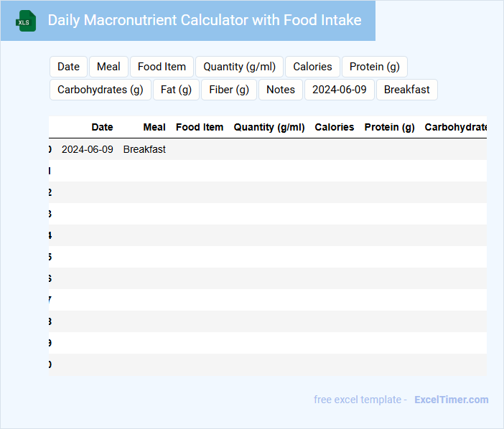This screenshot has height=429, width=504.
Task: Click the 2024-06-09 tag
Action: click(339, 90)
